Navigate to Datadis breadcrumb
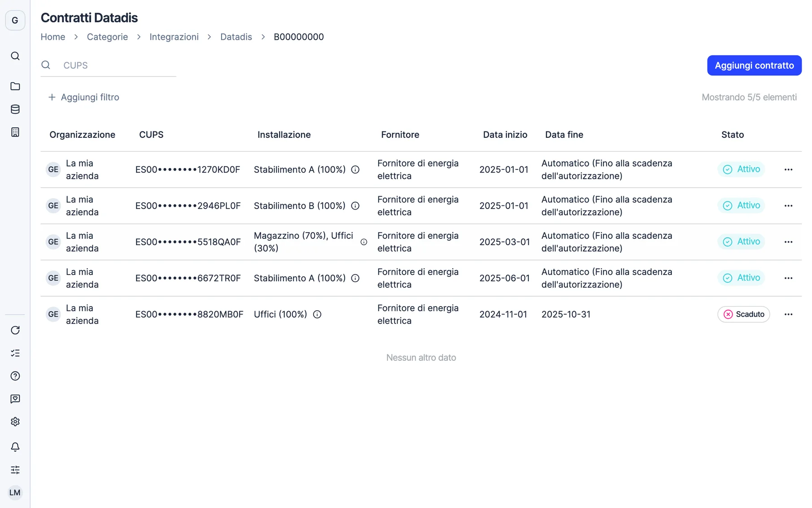The image size is (812, 508). [236, 37]
